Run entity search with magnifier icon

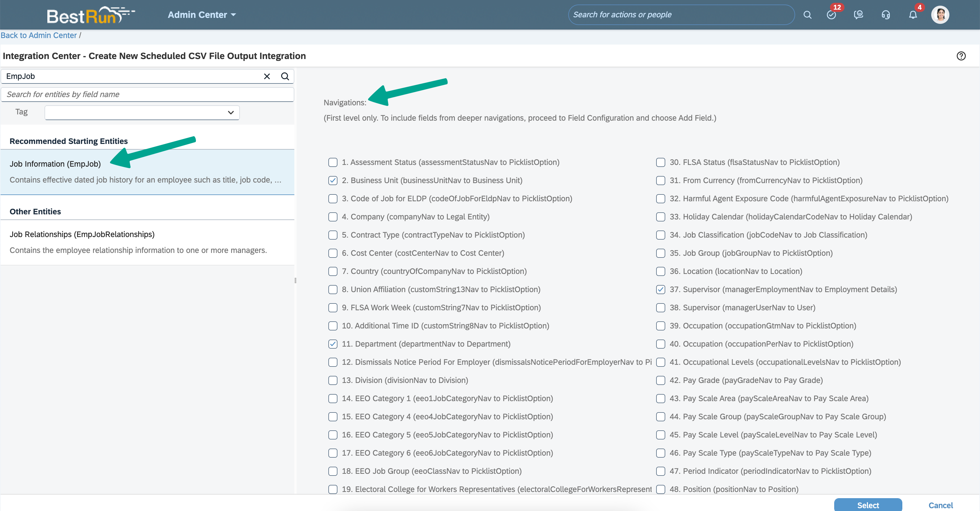point(285,76)
